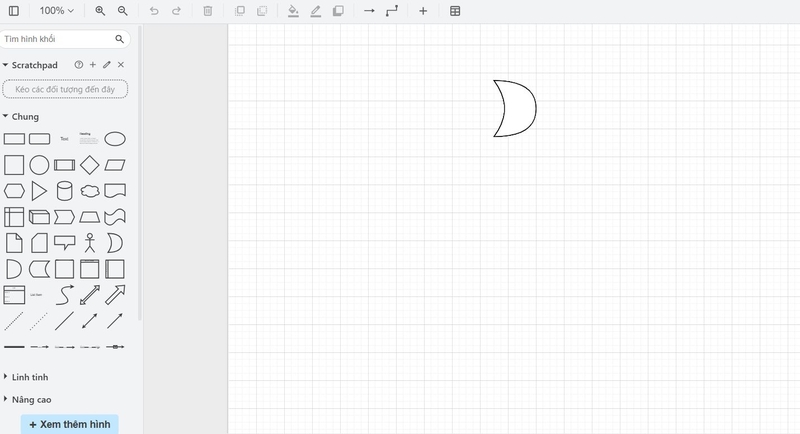Select the diamond shape
This screenshot has width=800, height=434.
coord(90,165)
